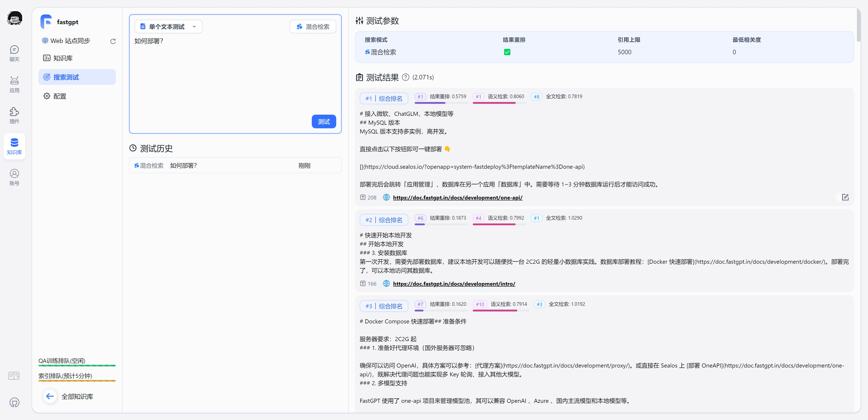Click the 索引排队 progress bar
The height and width of the screenshot is (420, 868).
click(x=77, y=381)
